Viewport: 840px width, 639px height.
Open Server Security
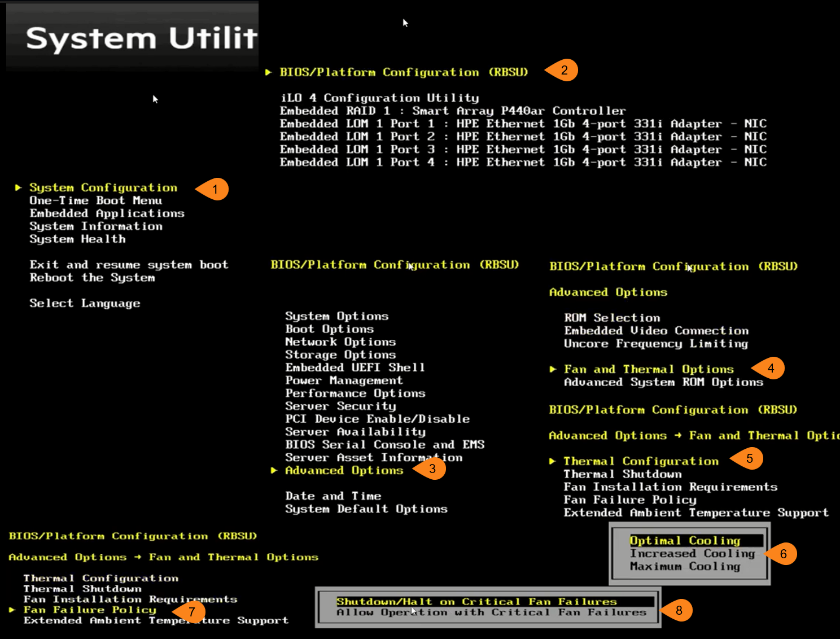pyautogui.click(x=340, y=406)
